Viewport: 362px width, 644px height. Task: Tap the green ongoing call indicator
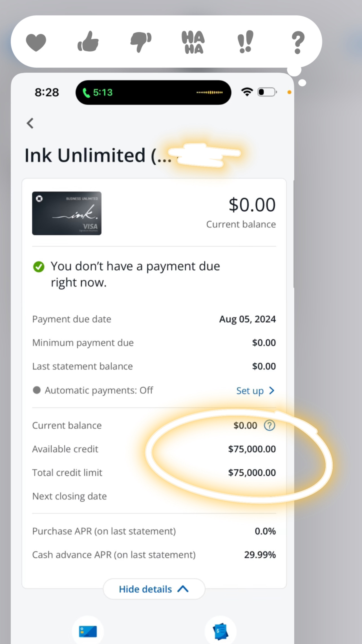(98, 92)
